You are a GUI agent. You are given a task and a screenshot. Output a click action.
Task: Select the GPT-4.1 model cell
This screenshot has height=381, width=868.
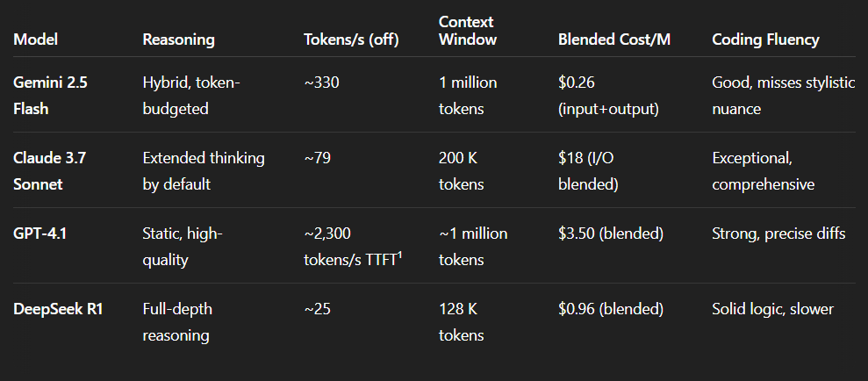[39, 234]
